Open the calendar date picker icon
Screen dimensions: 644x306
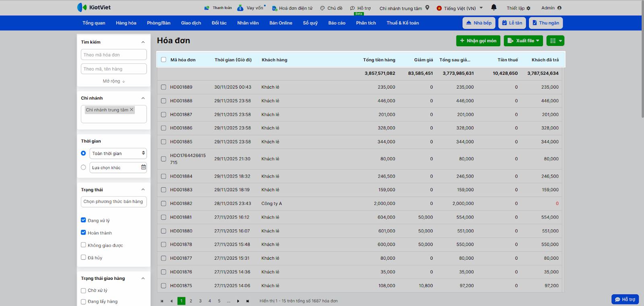tap(143, 167)
